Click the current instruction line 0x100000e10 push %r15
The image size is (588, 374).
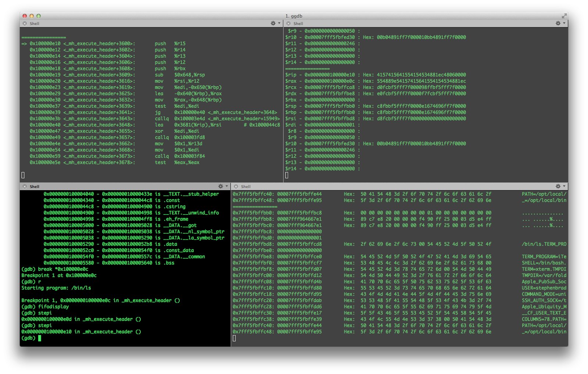pyautogui.click(x=104, y=44)
